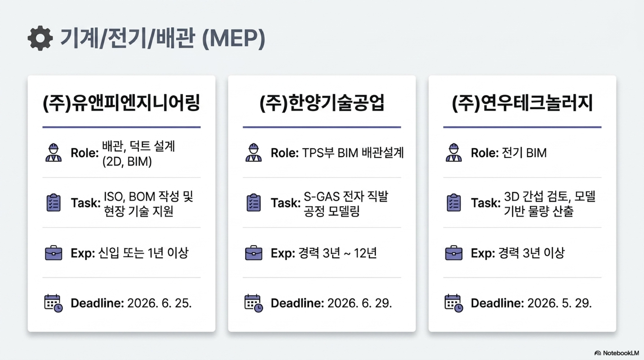Click the worker Role icon in 연우테크놀러지 card
The image size is (644, 360).
[454, 152]
